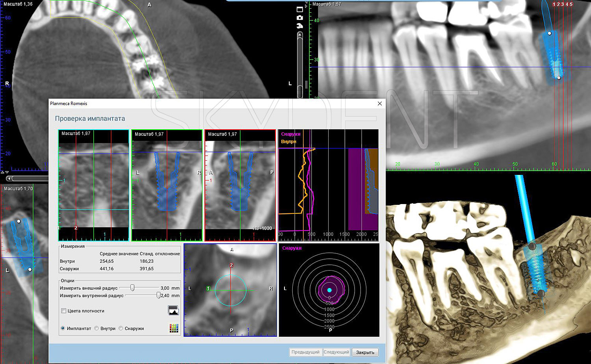Click cross-section marker 3 in the panoramic view
The height and width of the screenshot is (364, 591).
[x=563, y=4]
